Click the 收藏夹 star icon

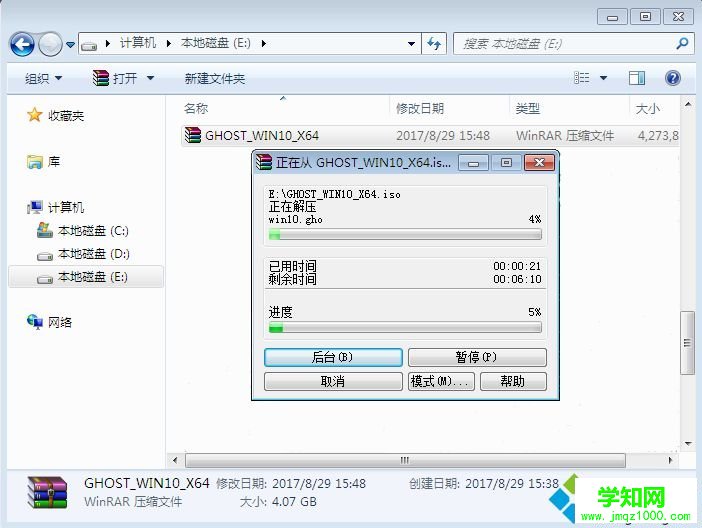34,115
